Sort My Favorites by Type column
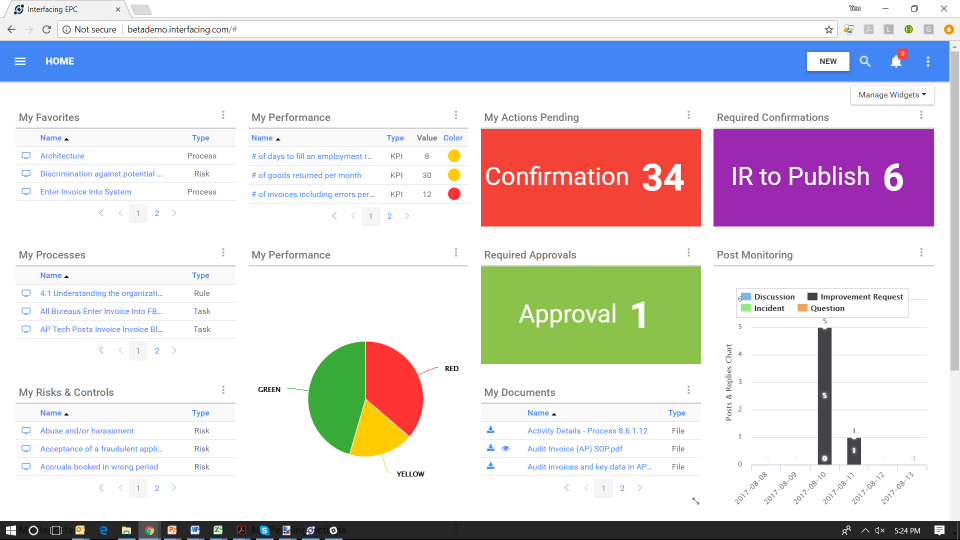Screen dimensions: 960x540 pos(200,138)
